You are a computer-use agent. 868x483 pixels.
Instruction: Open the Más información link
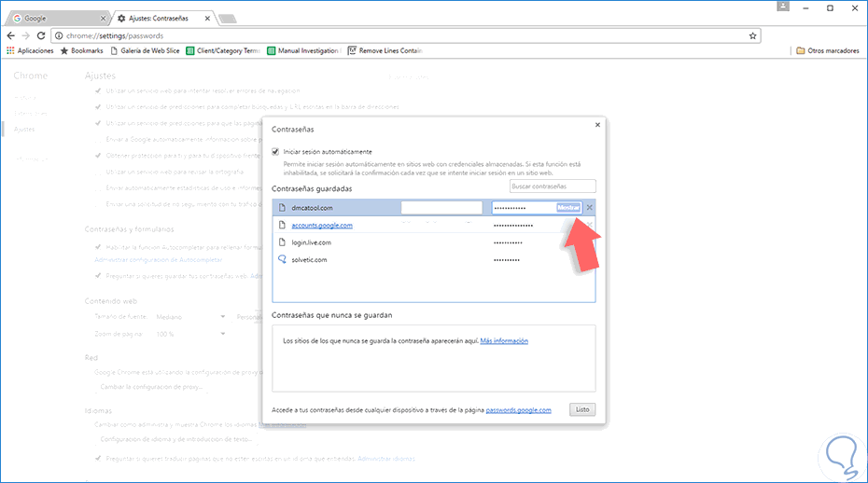tap(504, 341)
